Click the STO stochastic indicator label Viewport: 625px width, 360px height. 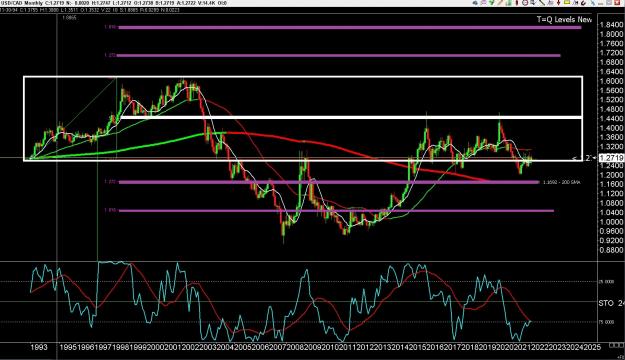[x=606, y=303]
